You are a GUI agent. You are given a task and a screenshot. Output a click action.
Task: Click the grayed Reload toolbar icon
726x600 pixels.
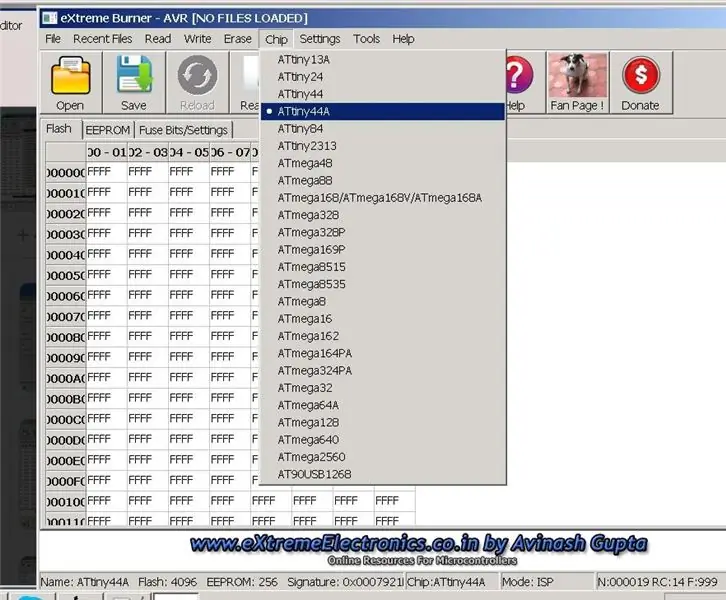tap(197, 82)
